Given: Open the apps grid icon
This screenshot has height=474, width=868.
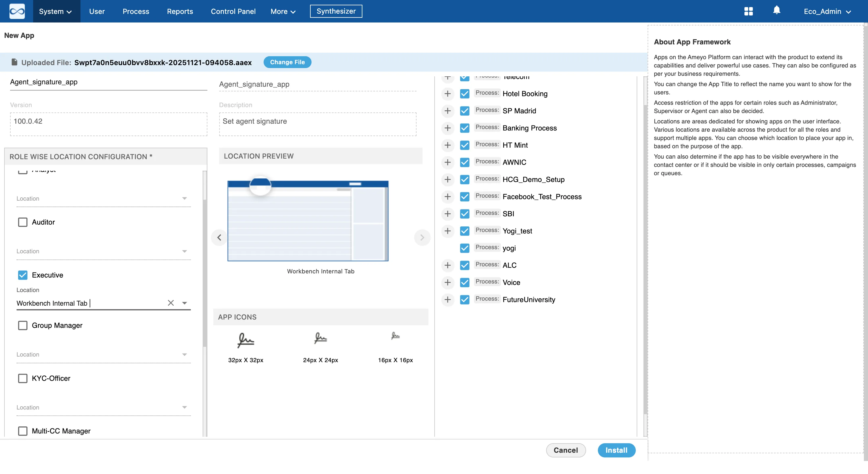Looking at the screenshot, I should (x=748, y=12).
